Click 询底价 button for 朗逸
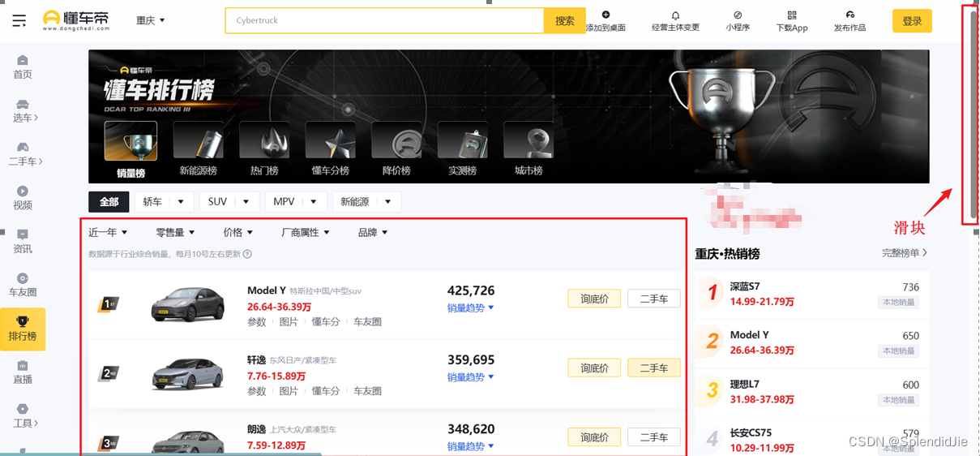 click(594, 437)
